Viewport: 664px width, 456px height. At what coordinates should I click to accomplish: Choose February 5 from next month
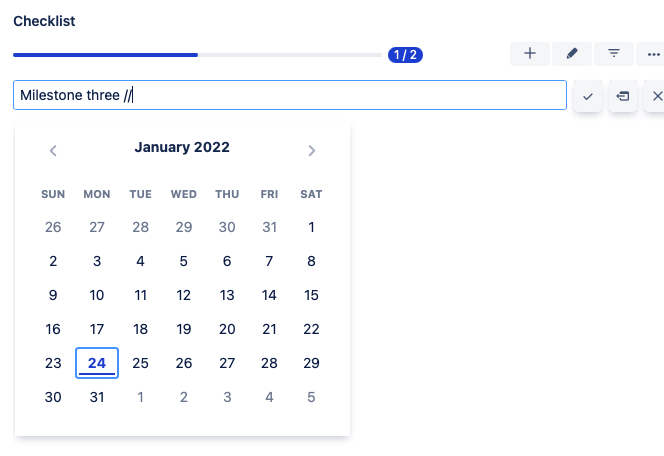[x=311, y=397]
